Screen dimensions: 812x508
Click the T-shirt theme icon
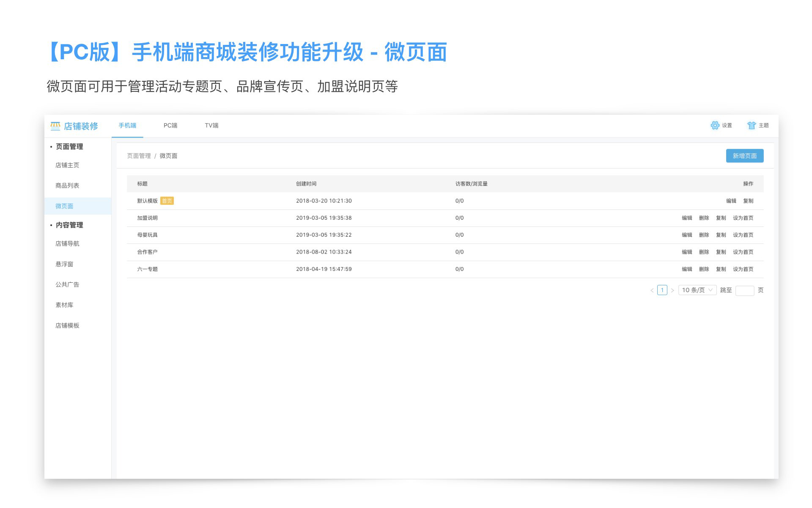[751, 125]
